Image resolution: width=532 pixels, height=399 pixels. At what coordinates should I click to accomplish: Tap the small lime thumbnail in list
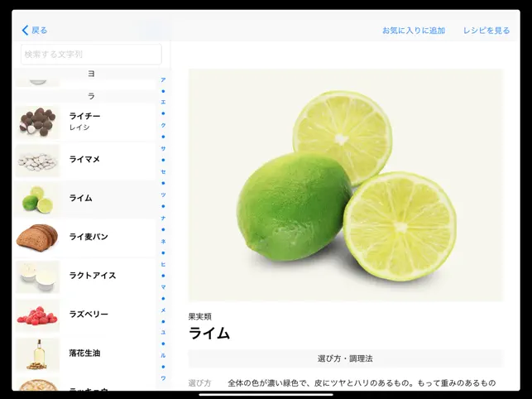tap(37, 199)
